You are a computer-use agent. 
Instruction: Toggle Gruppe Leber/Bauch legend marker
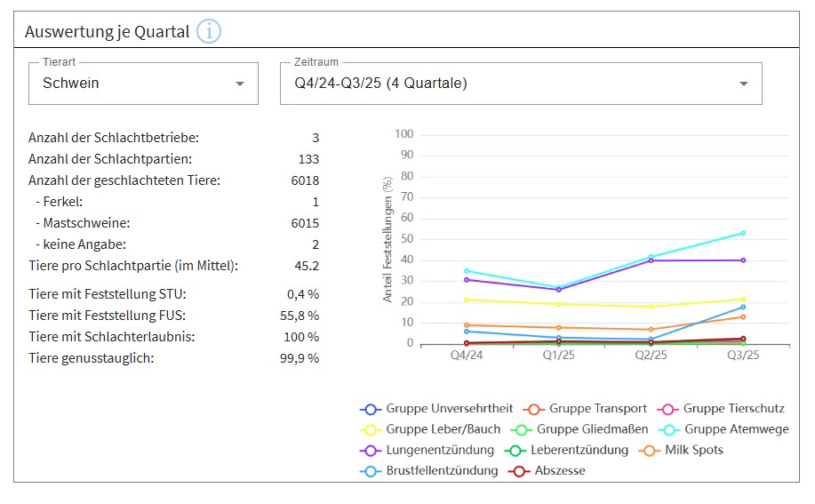[371, 429]
